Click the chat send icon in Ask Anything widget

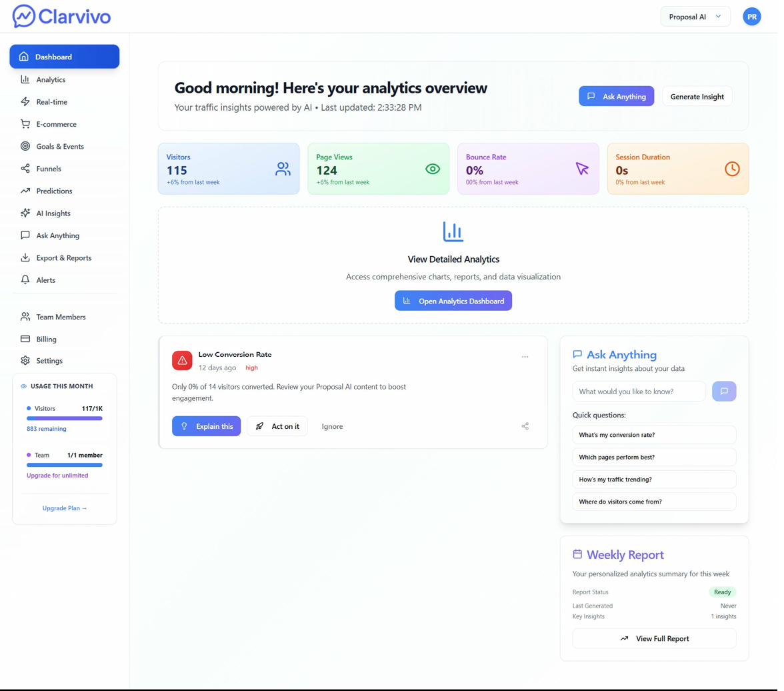[x=724, y=392]
